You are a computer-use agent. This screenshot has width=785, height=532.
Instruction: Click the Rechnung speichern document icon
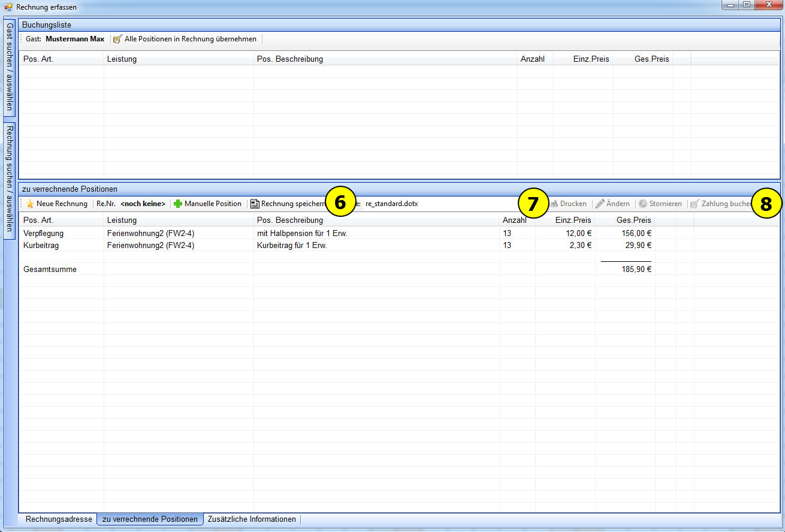click(x=255, y=204)
